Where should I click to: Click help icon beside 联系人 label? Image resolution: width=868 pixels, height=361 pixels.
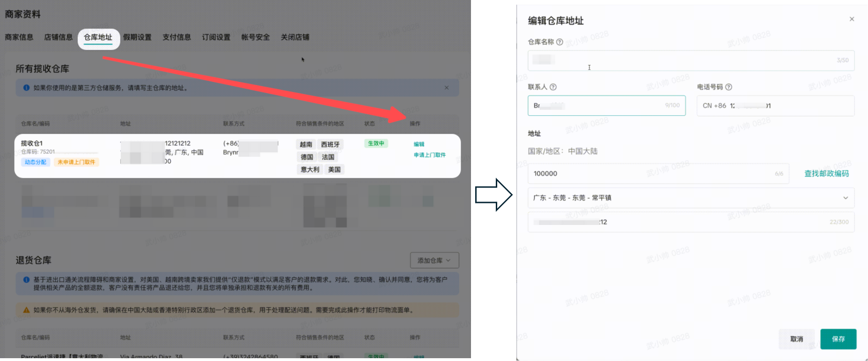pyautogui.click(x=553, y=87)
